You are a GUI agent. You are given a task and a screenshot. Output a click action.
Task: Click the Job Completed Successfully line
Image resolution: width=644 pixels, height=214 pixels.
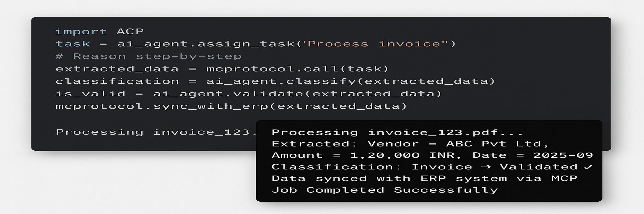point(385,190)
